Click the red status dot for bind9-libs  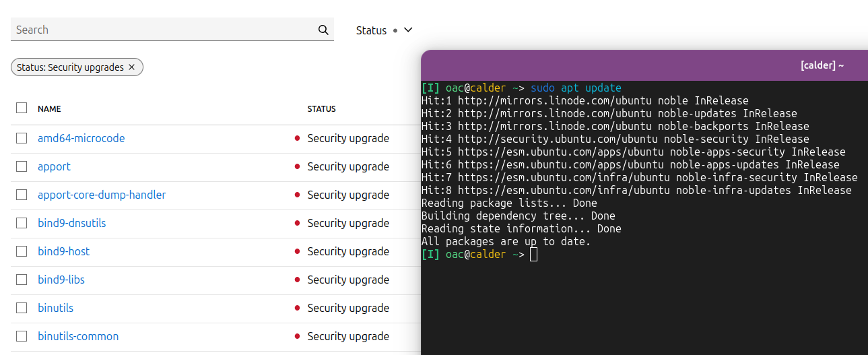(297, 280)
